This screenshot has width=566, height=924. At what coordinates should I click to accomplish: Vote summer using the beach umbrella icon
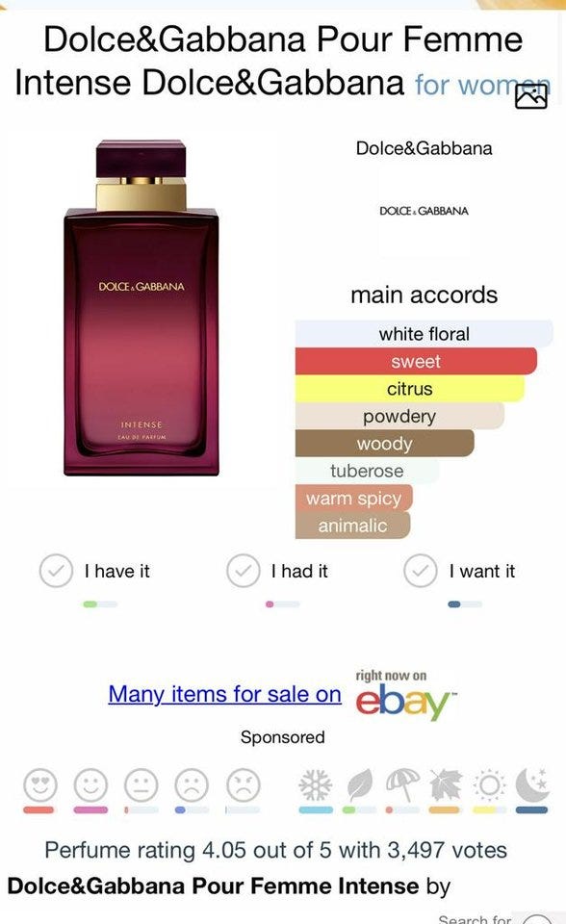[x=402, y=785]
